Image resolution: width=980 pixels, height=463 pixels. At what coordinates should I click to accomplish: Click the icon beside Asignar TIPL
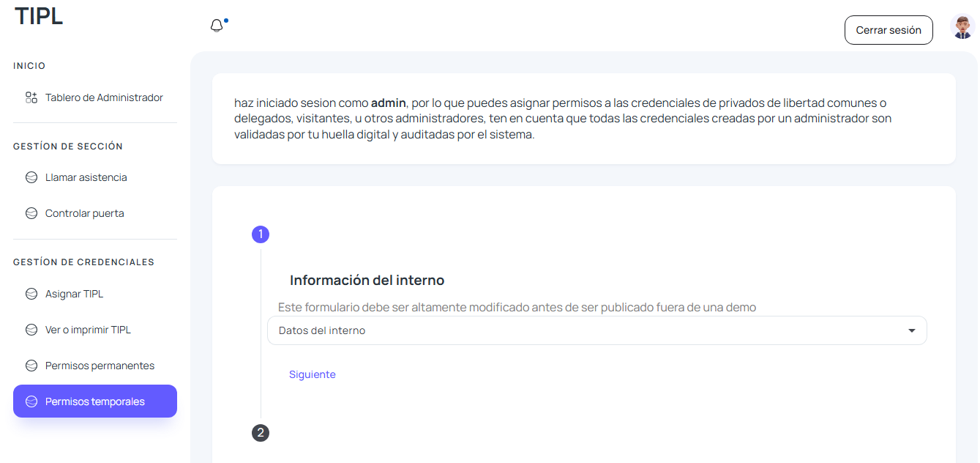pos(31,294)
